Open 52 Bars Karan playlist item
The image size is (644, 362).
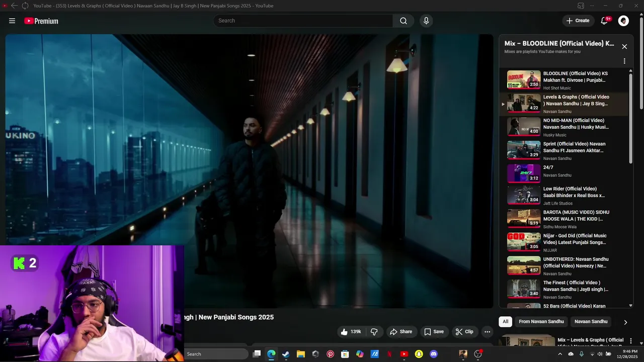click(565, 305)
